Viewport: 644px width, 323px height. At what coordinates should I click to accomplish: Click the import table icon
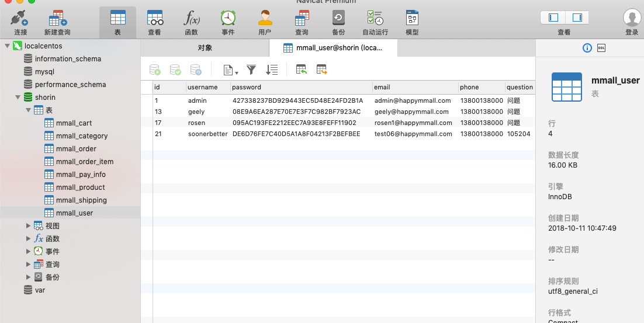coord(302,70)
